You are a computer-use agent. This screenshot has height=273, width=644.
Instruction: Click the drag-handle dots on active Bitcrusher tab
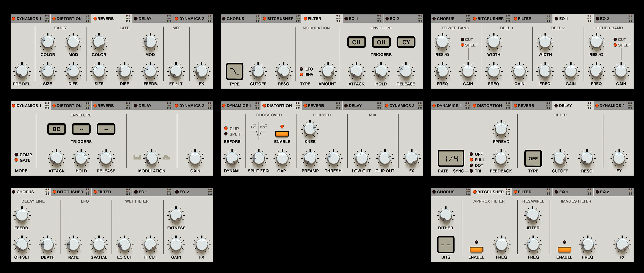coord(508,192)
